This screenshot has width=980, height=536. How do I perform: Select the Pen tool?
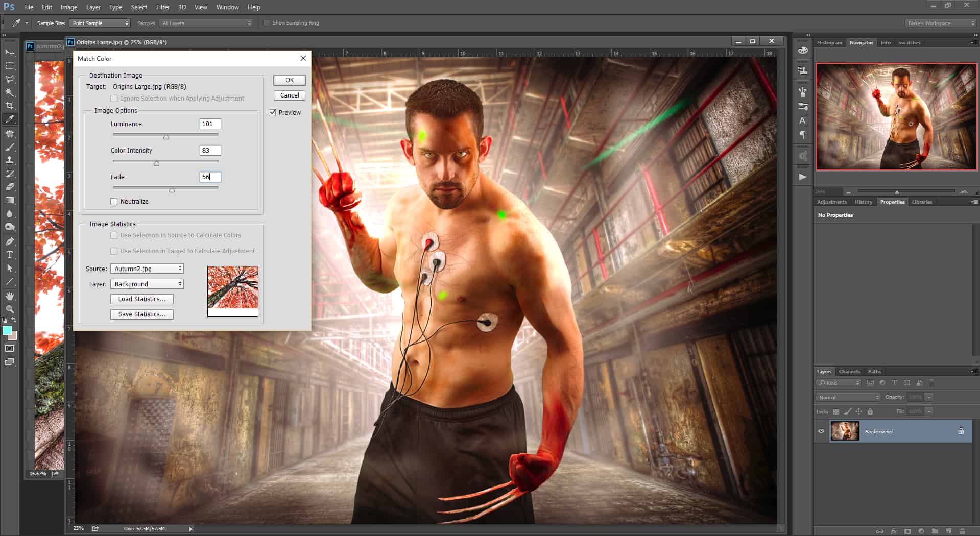pyautogui.click(x=10, y=241)
